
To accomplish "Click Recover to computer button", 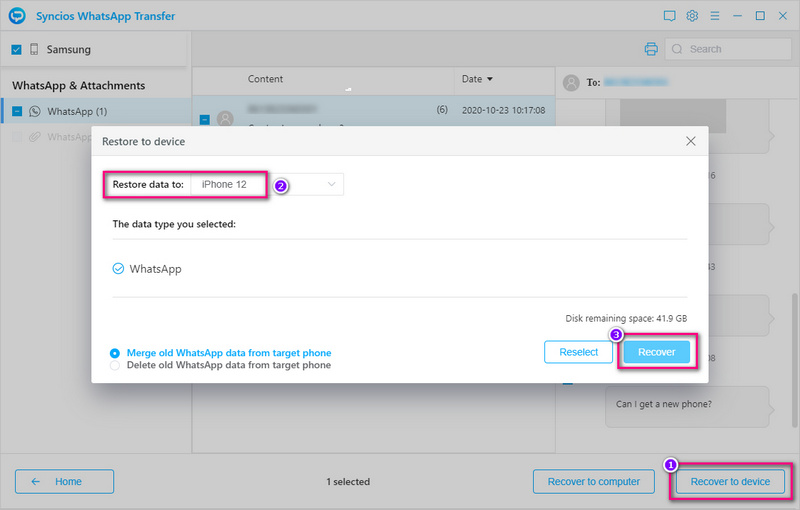I will (x=594, y=481).
